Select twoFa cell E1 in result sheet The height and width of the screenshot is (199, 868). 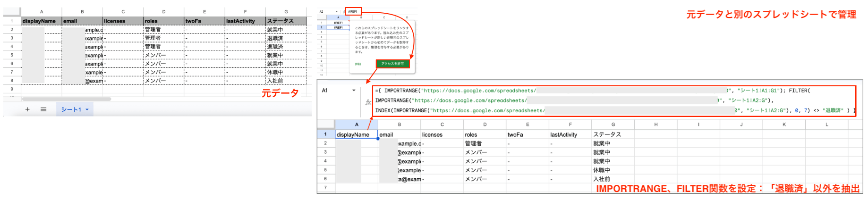(x=528, y=134)
